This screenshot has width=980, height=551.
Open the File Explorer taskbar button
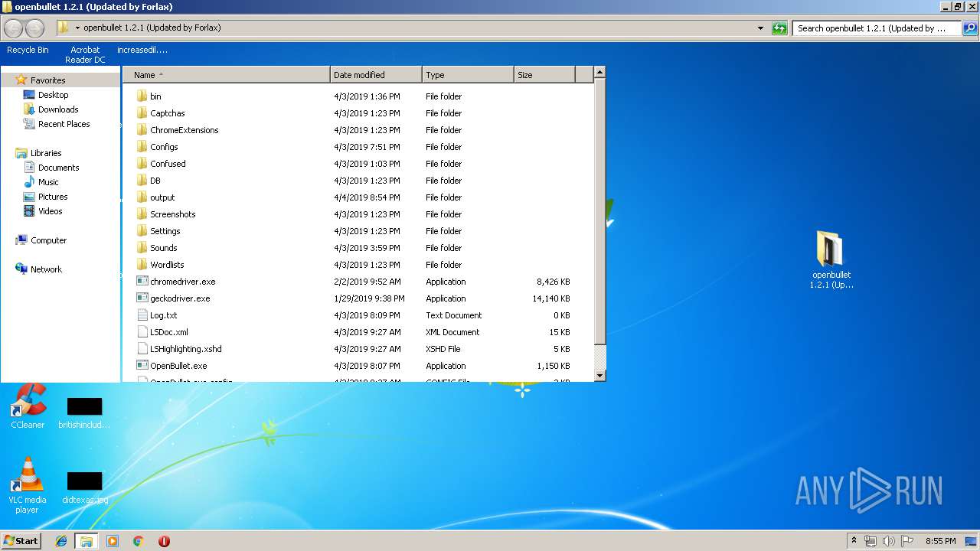click(x=86, y=541)
